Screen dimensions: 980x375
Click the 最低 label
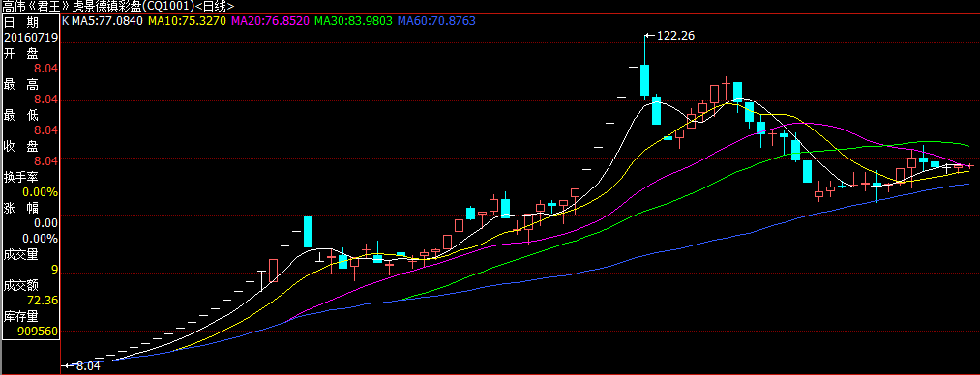(22, 115)
